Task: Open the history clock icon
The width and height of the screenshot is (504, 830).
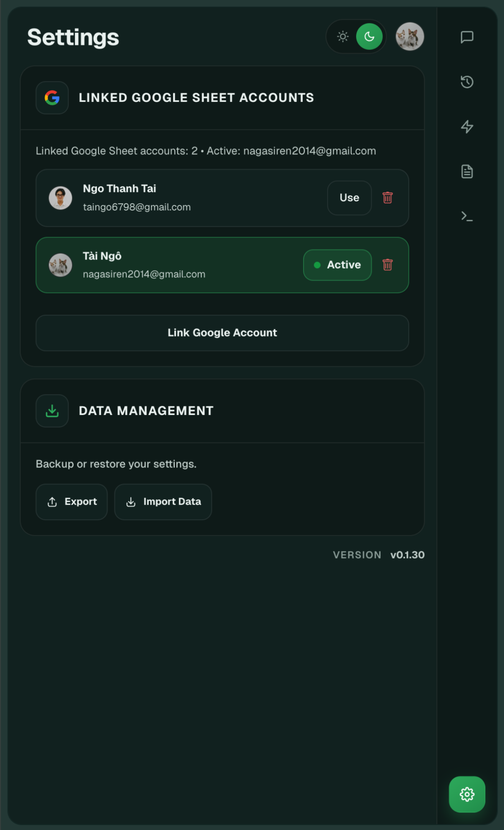Action: [x=467, y=82]
